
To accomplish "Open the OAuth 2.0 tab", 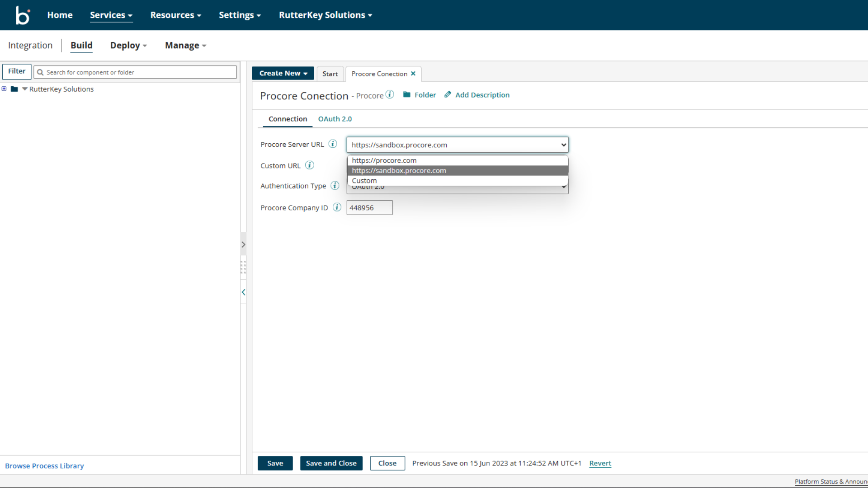I will point(335,119).
